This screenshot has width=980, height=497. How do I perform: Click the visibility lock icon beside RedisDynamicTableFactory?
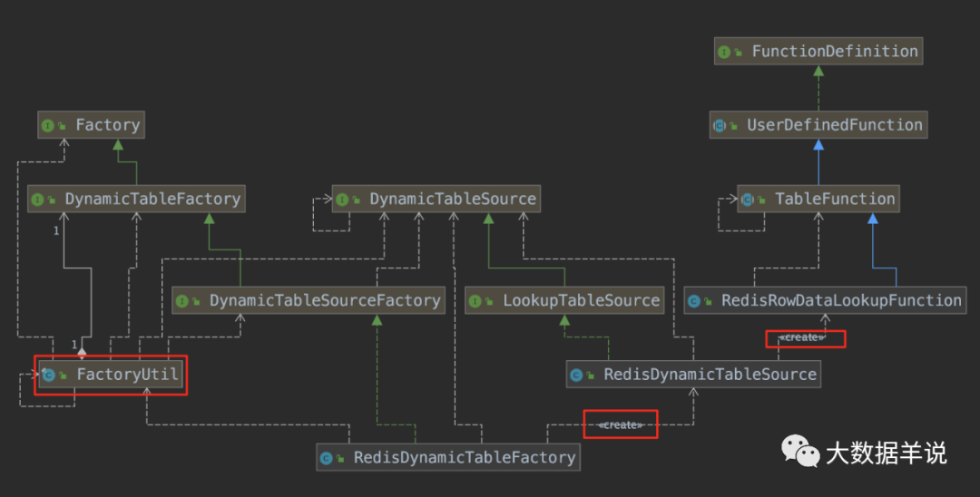[x=340, y=458]
